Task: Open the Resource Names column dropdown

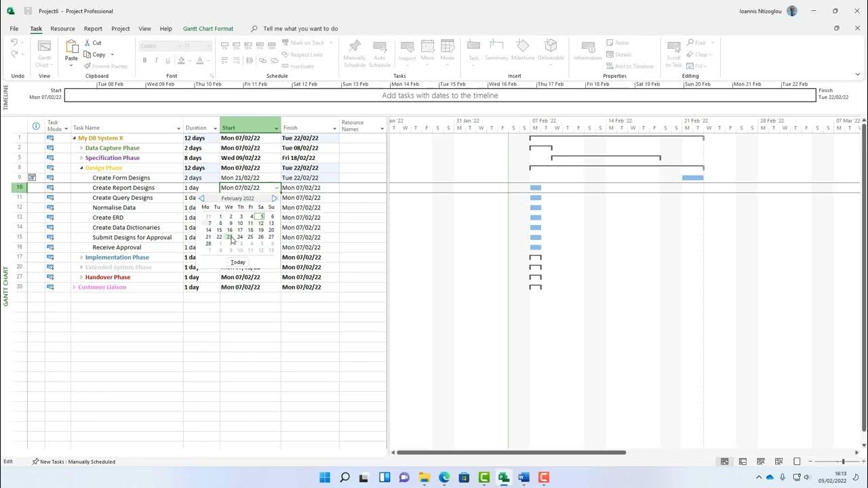Action: coord(382,128)
